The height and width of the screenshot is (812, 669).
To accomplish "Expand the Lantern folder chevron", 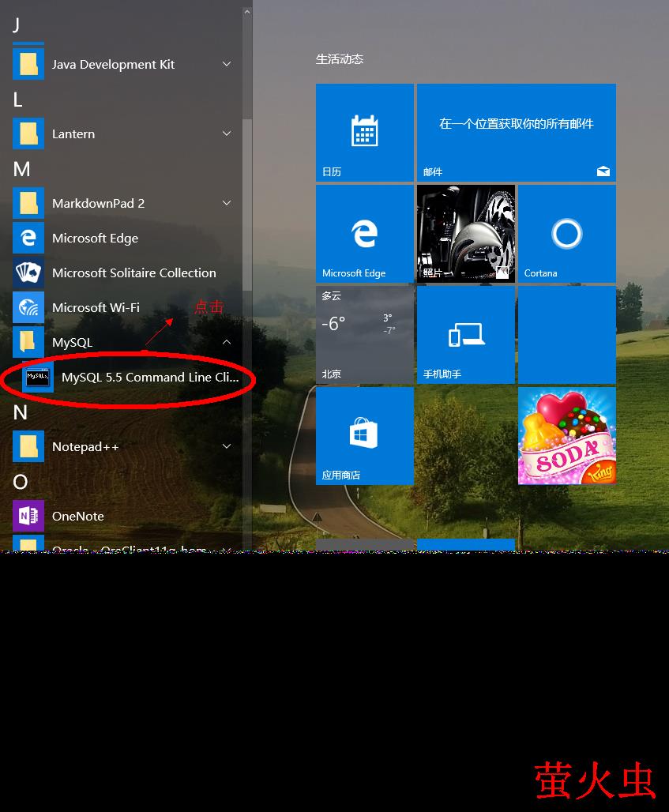I will pyautogui.click(x=227, y=134).
